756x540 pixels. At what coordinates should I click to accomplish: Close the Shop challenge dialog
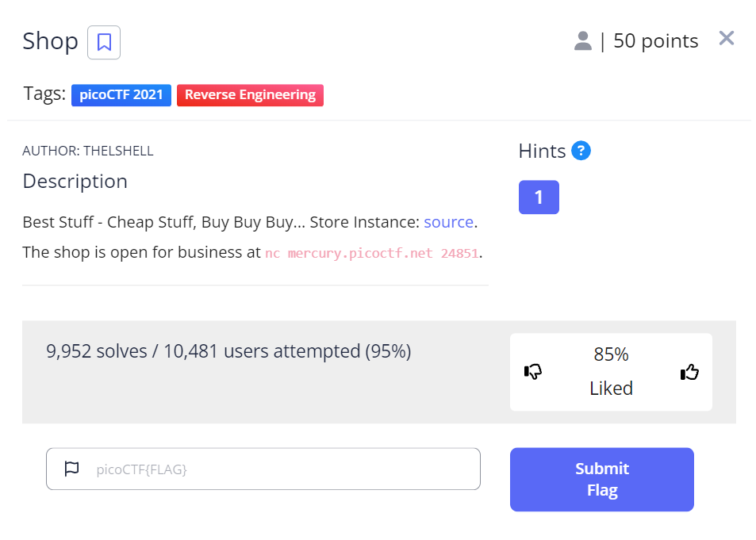726,38
